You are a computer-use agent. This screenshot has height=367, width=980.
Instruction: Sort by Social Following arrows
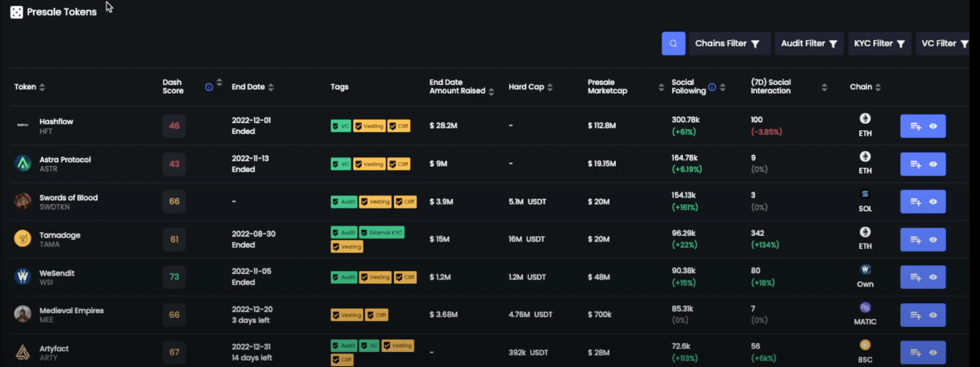coord(723,87)
